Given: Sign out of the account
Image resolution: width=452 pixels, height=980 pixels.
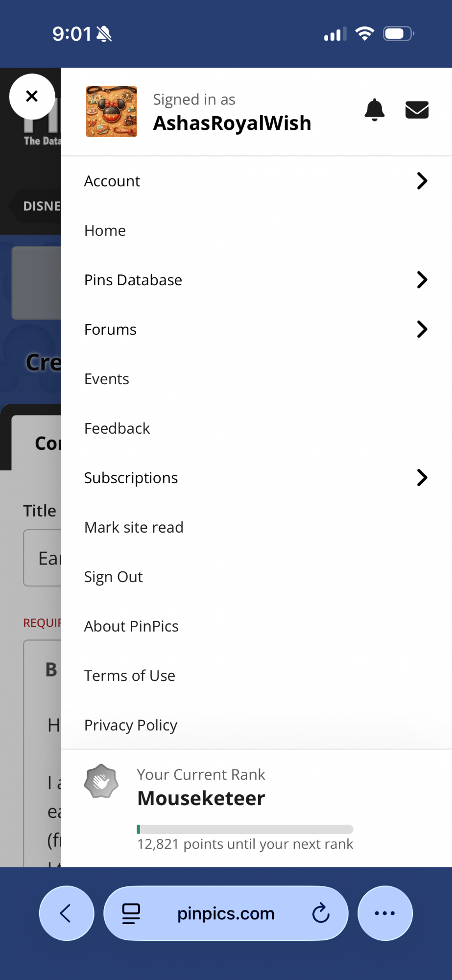Looking at the screenshot, I should [114, 577].
